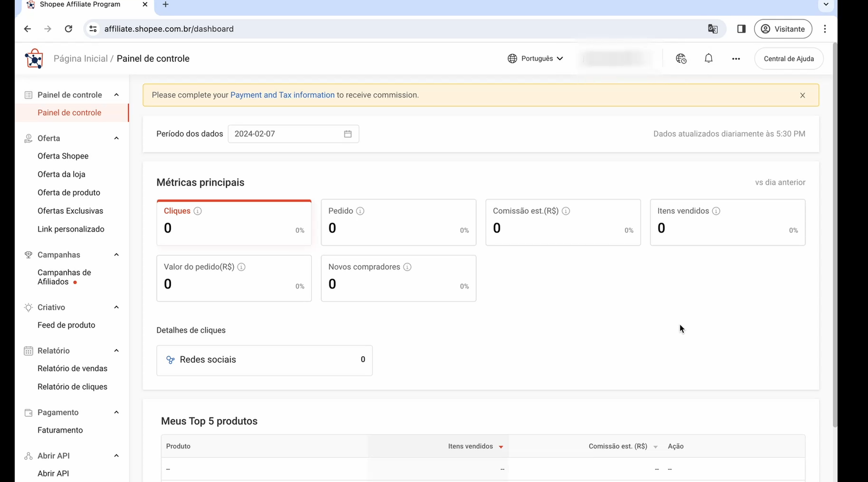Open Relatório de cliques page
The height and width of the screenshot is (482, 868).
(73, 387)
